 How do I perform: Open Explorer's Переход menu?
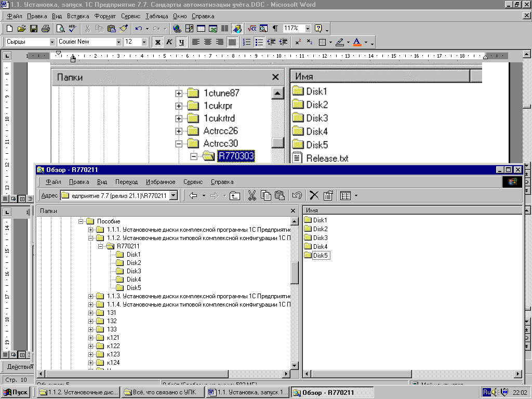point(127,182)
